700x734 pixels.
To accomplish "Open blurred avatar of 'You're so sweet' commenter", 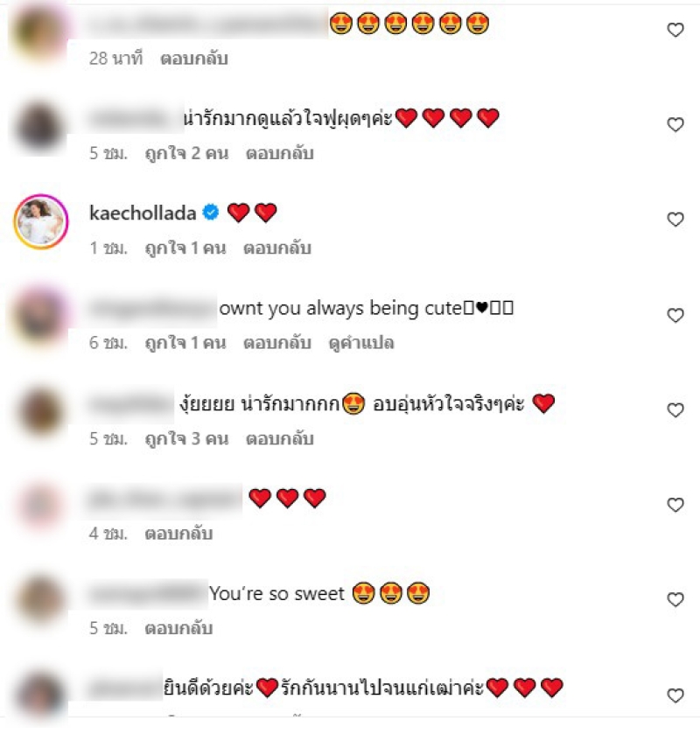I will coord(40,600).
